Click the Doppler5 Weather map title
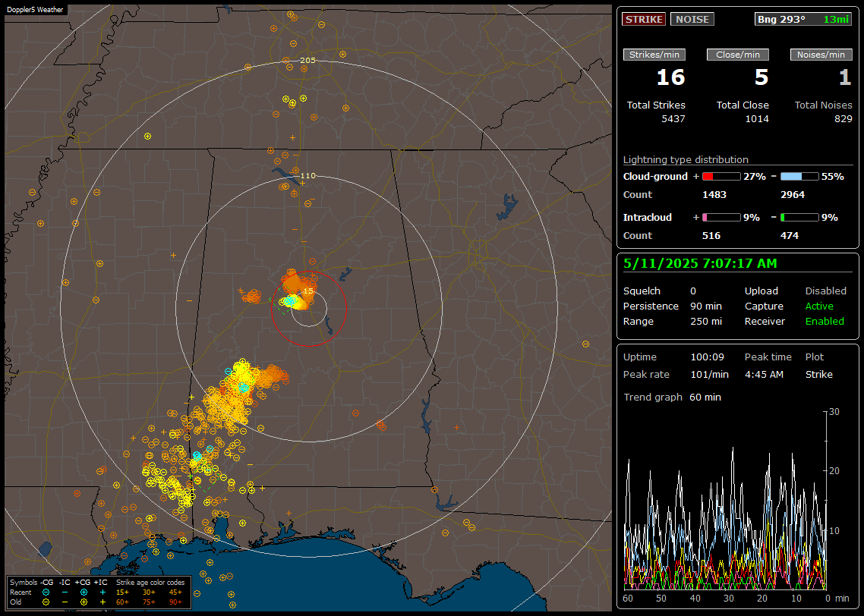 tap(35, 10)
